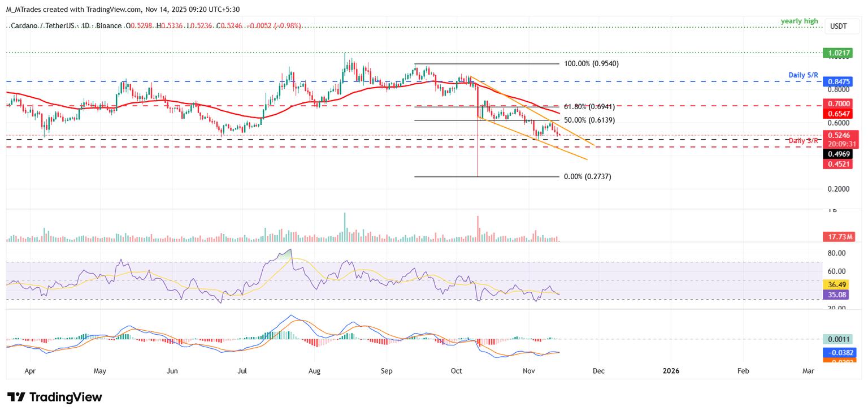Click the blue -0.0382 MACD value label
This screenshot has height=415, width=868.
tap(840, 352)
